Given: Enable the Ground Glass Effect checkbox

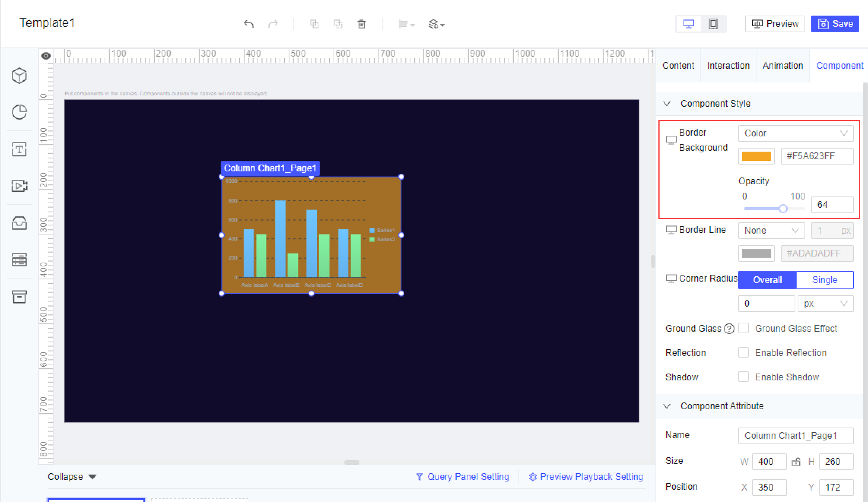Looking at the screenshot, I should click(x=744, y=328).
